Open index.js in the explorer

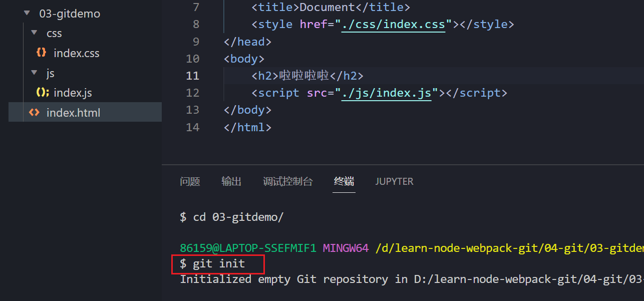click(73, 93)
